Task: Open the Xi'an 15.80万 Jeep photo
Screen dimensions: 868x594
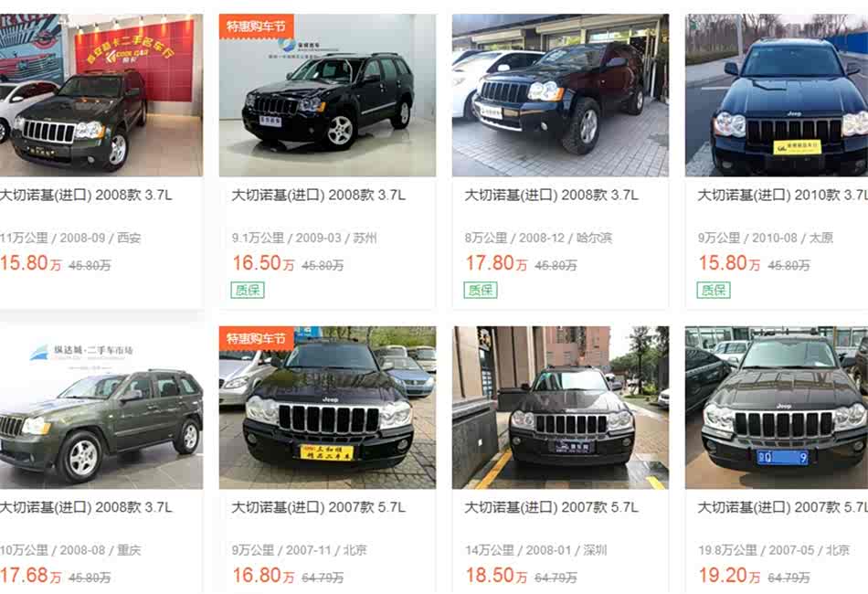Action: coord(101,95)
